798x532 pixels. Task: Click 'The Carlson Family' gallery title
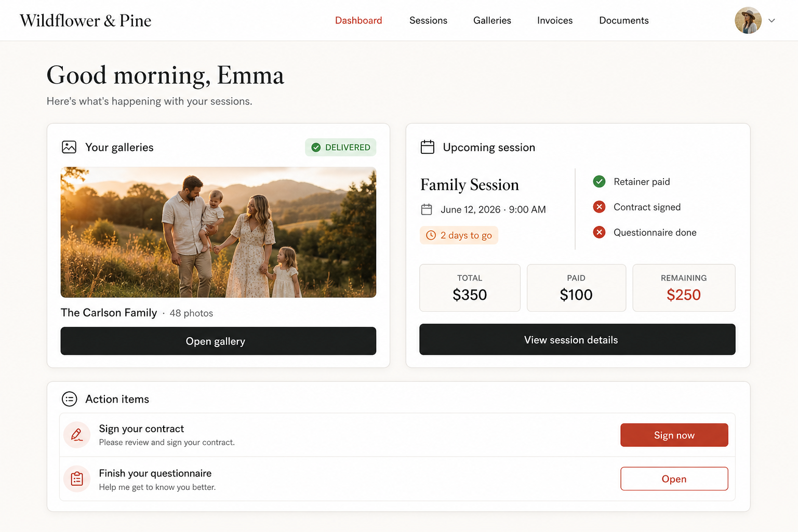click(109, 312)
